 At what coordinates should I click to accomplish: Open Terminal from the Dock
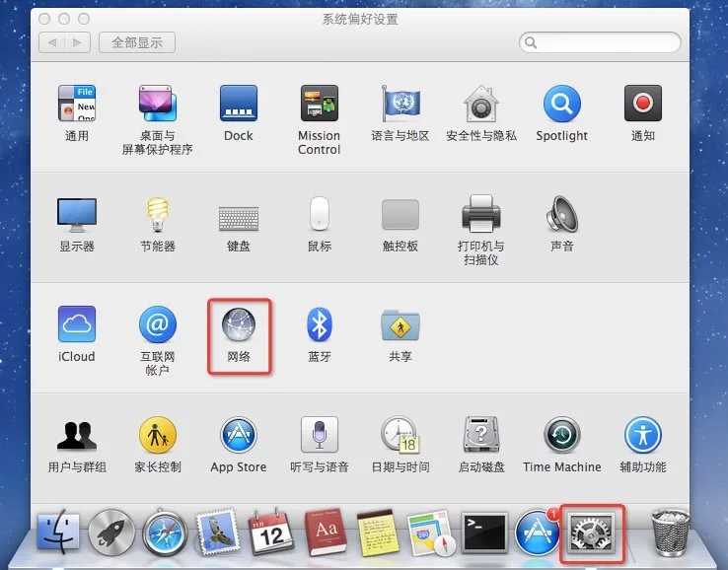(484, 534)
